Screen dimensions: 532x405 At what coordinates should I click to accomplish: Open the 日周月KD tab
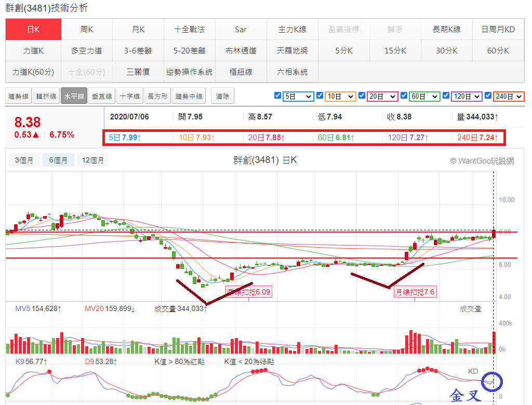[x=498, y=30]
